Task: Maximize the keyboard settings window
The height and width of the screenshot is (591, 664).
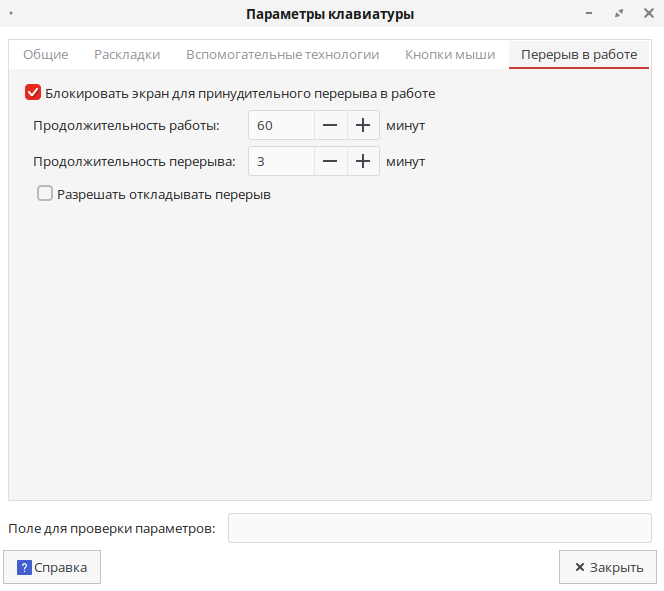Action: click(x=620, y=14)
